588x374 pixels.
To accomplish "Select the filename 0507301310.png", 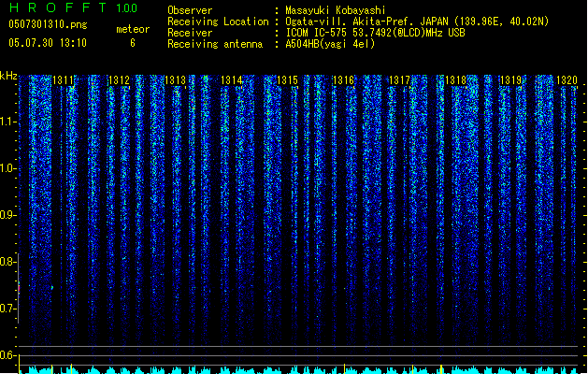I will click(x=48, y=24).
